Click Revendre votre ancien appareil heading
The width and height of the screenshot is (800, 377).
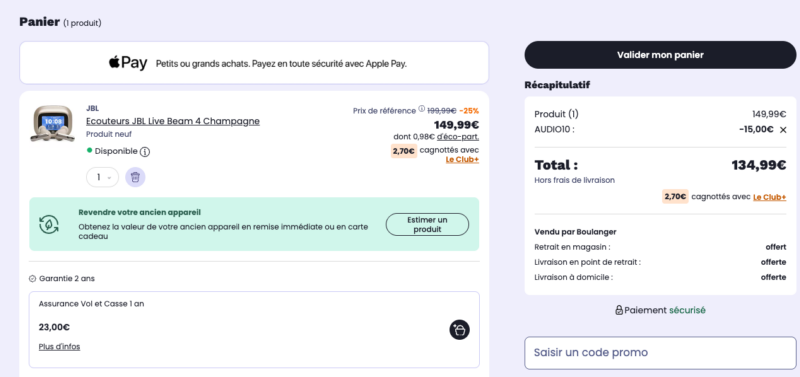pyautogui.click(x=139, y=212)
